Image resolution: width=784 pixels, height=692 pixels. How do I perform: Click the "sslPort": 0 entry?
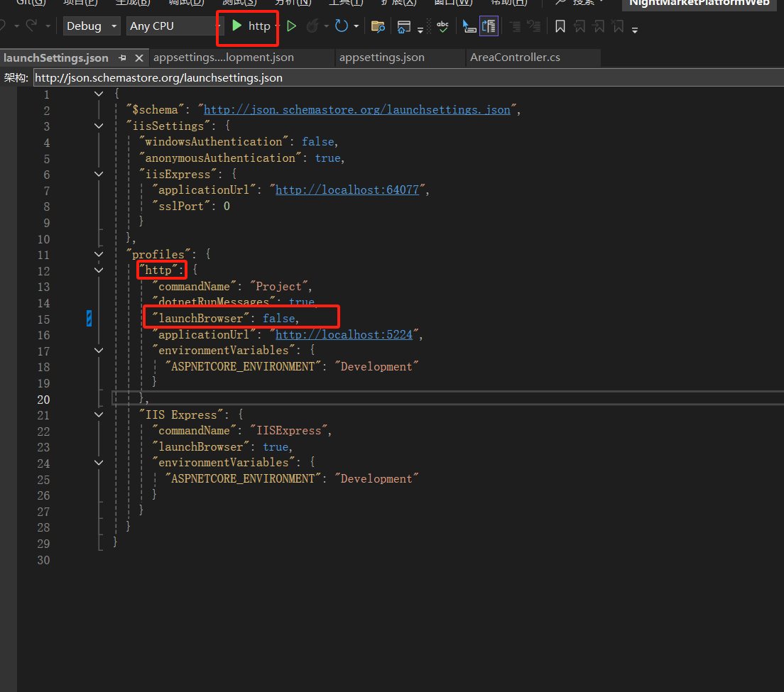coord(191,207)
